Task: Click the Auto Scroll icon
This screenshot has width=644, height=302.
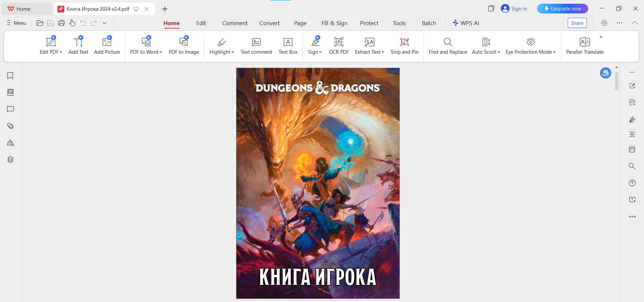Action: tap(486, 42)
